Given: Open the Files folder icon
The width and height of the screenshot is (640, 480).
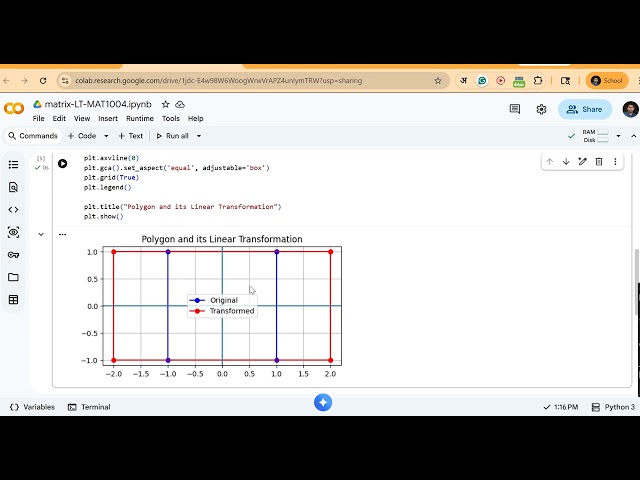Looking at the screenshot, I should point(13,277).
